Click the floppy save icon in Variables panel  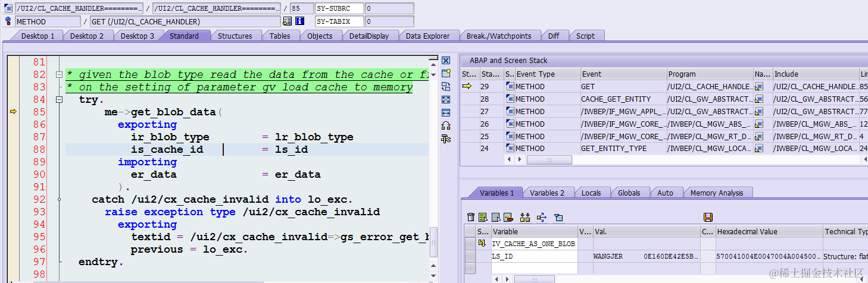point(708,218)
